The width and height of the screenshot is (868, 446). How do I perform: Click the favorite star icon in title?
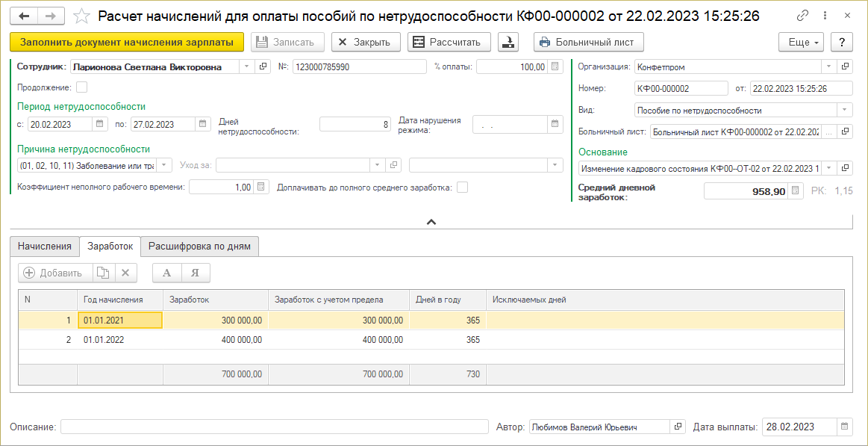(x=83, y=16)
